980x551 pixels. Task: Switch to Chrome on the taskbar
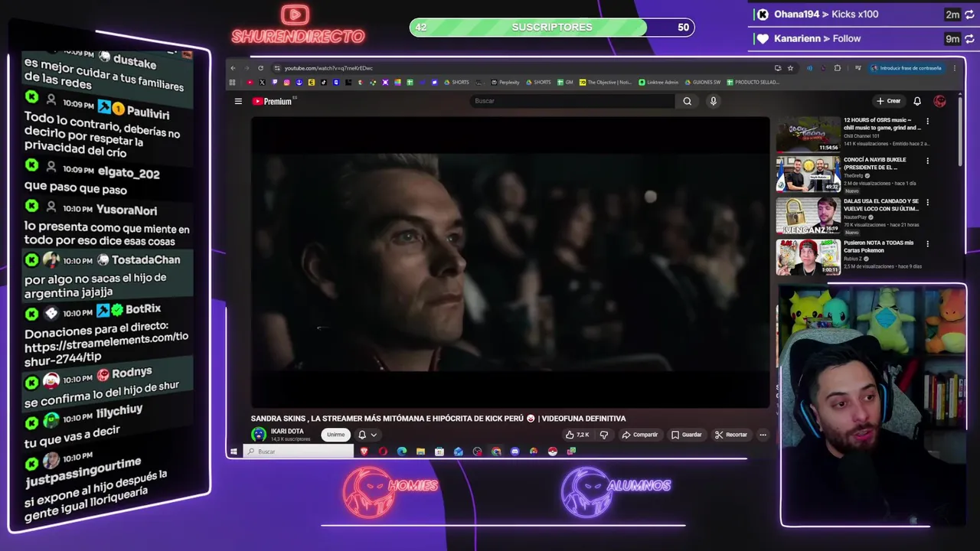[x=496, y=452]
